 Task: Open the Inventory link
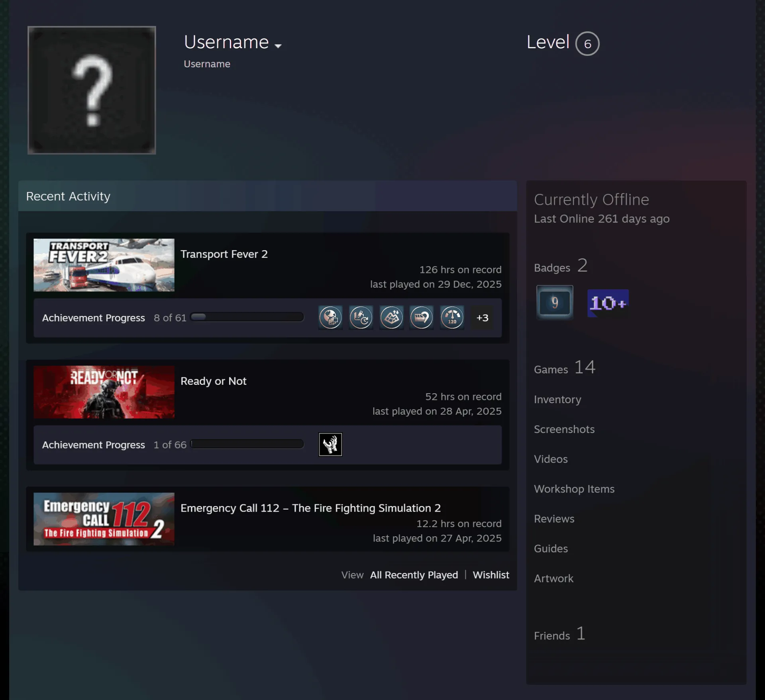[557, 400]
